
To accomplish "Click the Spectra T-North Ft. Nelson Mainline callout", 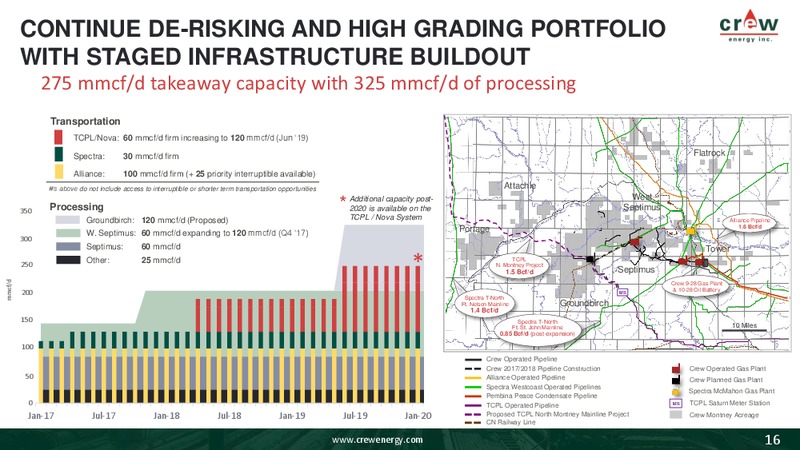I will [484, 304].
